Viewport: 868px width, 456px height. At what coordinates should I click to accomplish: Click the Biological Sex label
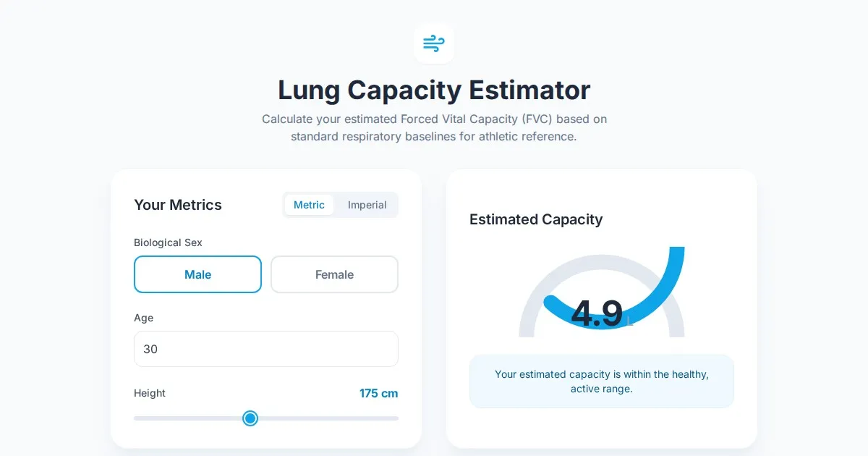168,242
